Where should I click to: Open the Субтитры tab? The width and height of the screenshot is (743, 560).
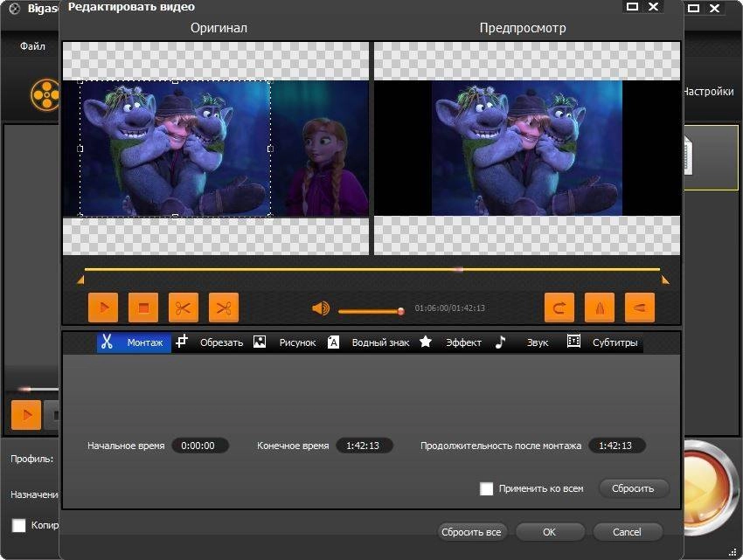pyautogui.click(x=602, y=342)
